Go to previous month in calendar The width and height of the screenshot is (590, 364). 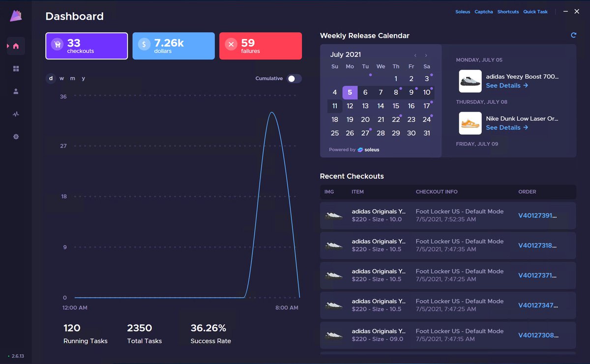point(415,56)
